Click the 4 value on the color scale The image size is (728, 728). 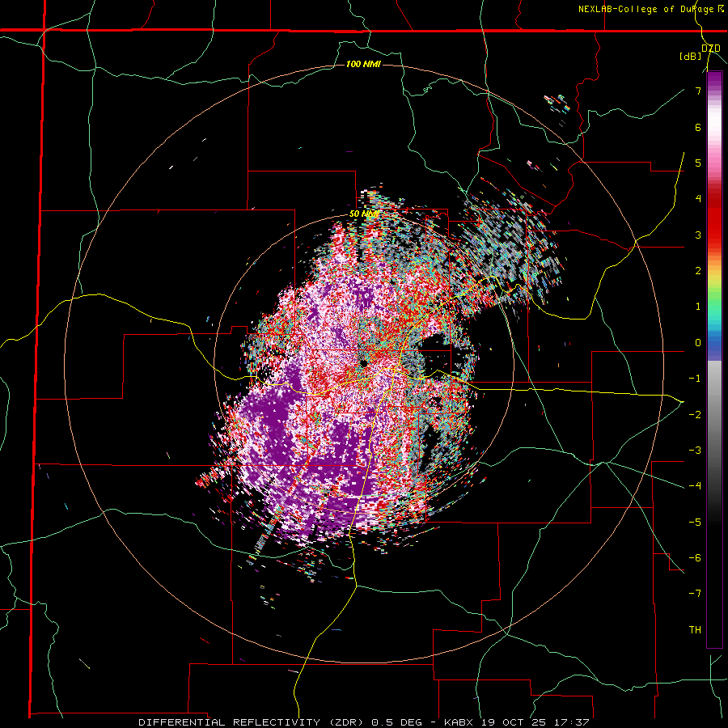point(698,199)
